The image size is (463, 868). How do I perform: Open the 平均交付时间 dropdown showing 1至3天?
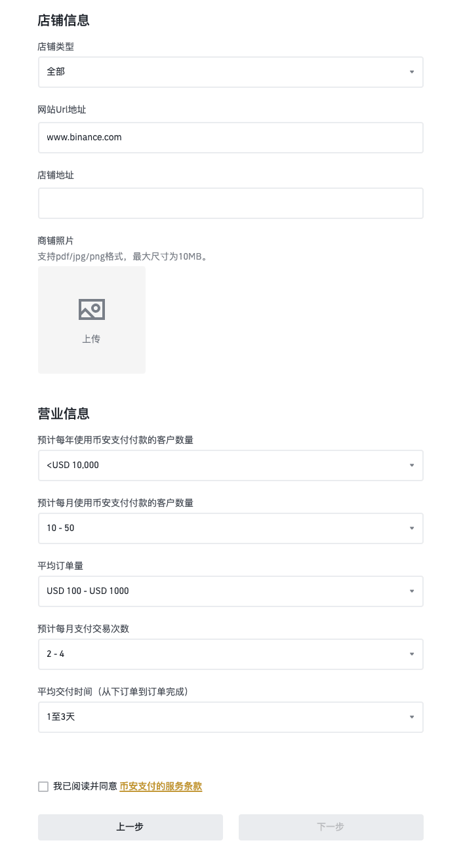pyautogui.click(x=230, y=717)
